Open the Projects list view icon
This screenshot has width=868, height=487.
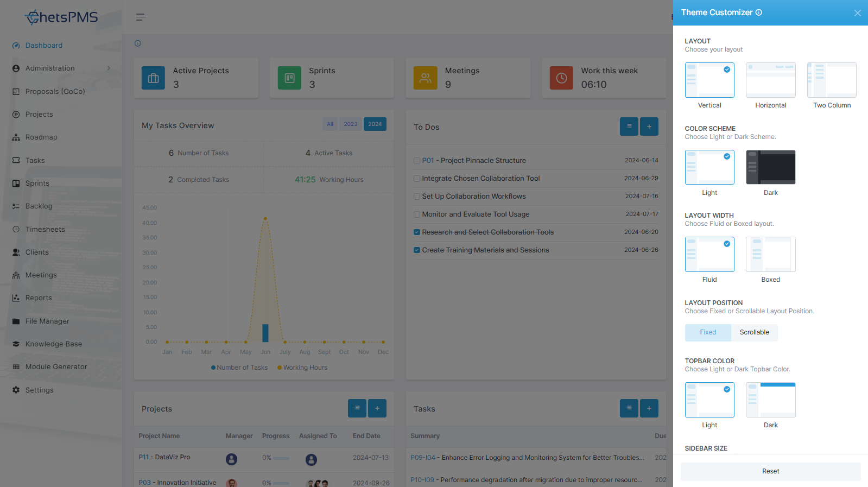[357, 408]
